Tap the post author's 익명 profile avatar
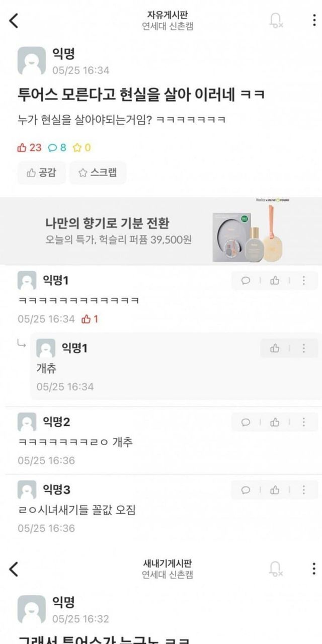 [32, 61]
